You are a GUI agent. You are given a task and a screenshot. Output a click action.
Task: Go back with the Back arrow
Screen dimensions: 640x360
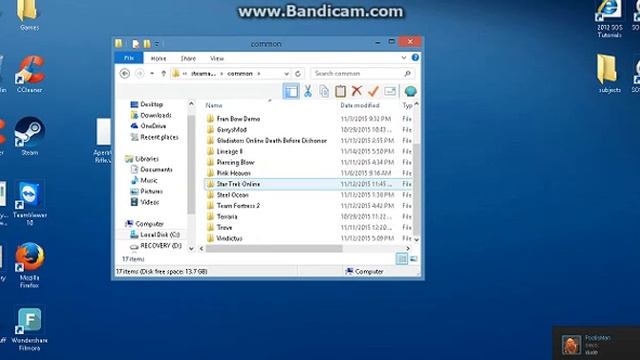125,73
